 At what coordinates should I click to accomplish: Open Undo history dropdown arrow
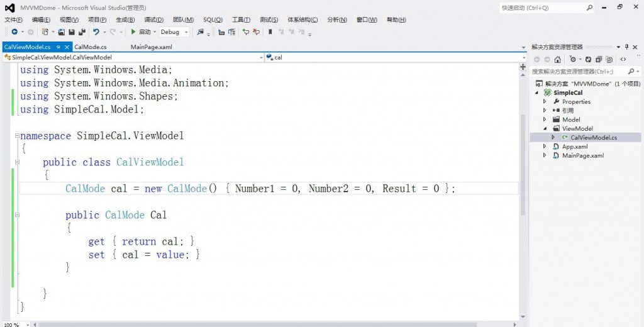click(104, 32)
